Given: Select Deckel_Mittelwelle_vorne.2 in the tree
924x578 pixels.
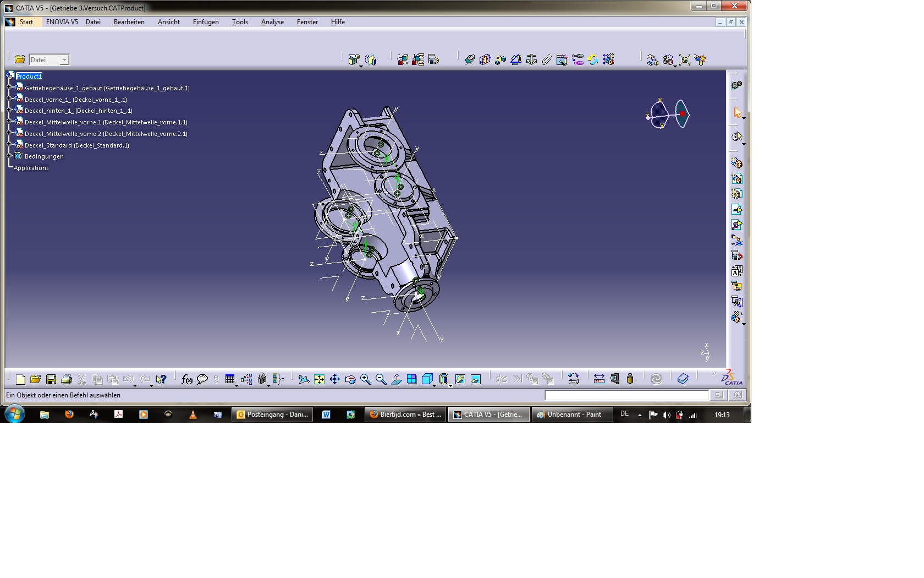Looking at the screenshot, I should [x=106, y=134].
